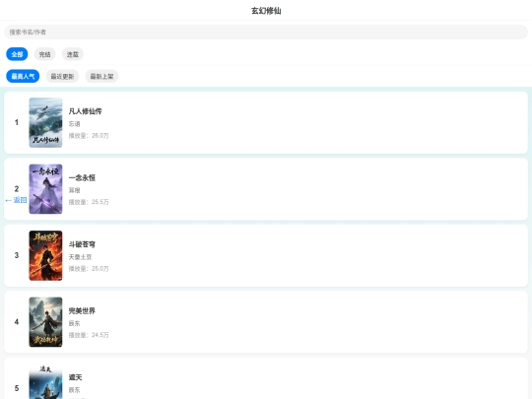Sort by 最高人气

(23, 76)
